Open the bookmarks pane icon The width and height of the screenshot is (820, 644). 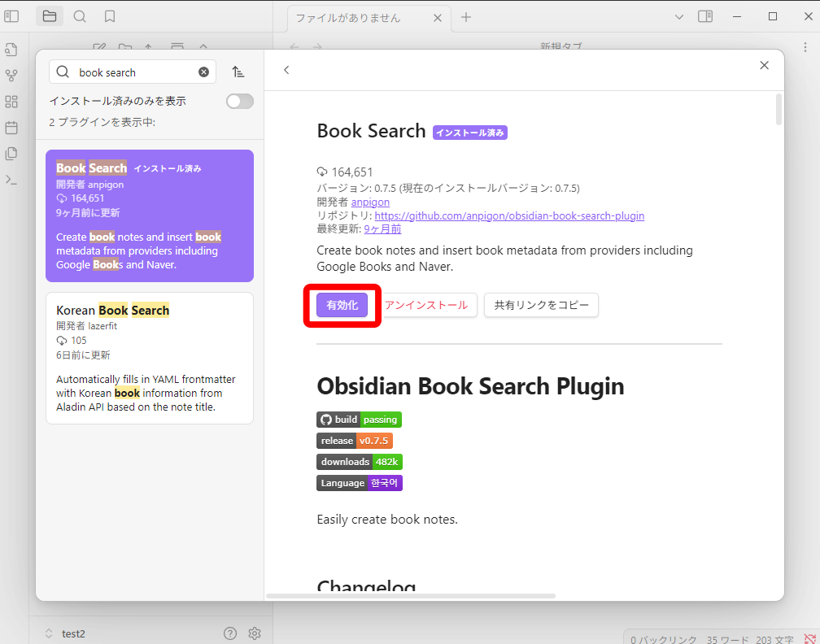pos(110,17)
